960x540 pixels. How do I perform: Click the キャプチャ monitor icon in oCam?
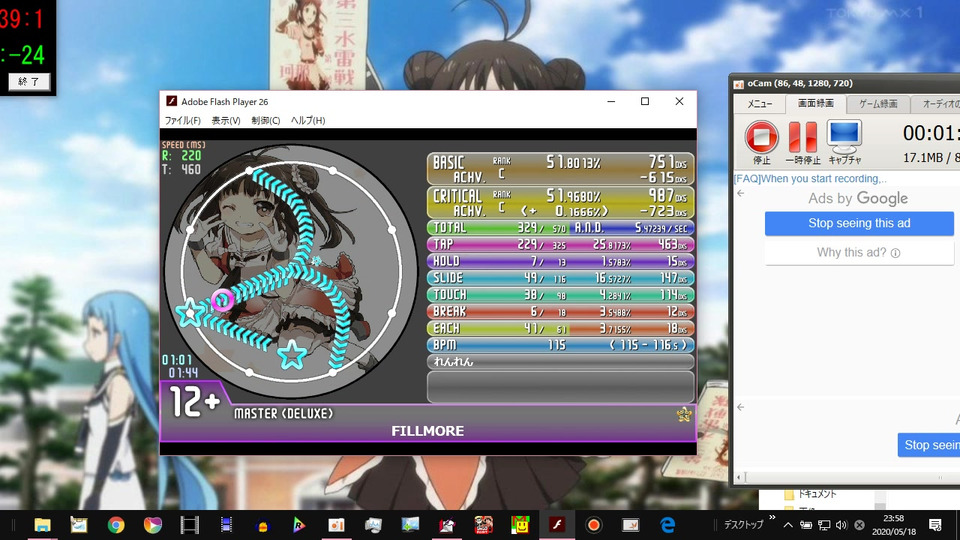pos(844,137)
